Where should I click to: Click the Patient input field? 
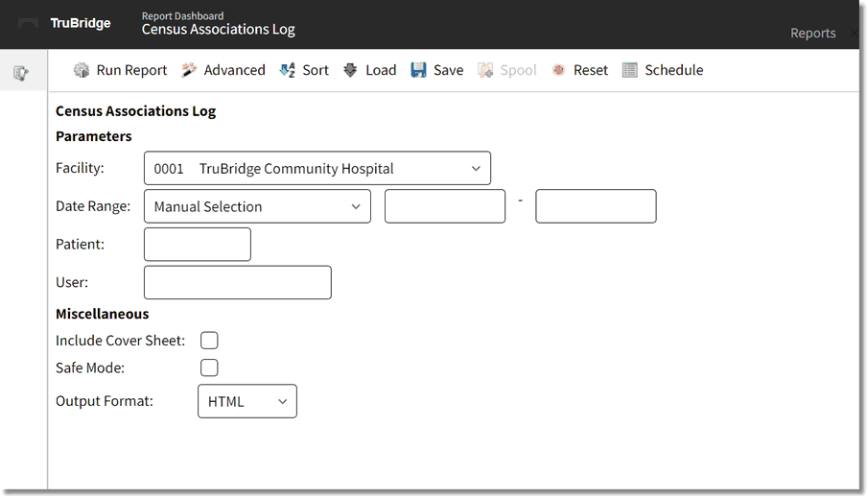(198, 245)
